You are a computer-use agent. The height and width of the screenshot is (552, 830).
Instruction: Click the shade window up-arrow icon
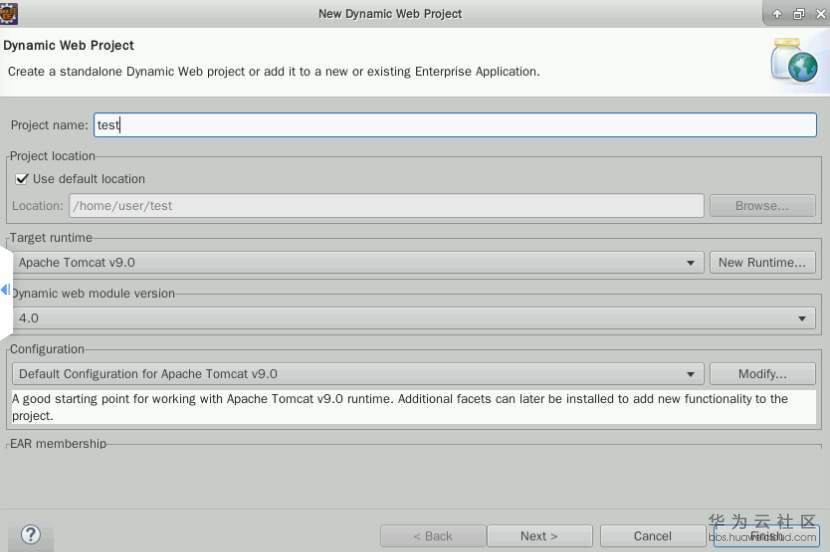point(777,14)
